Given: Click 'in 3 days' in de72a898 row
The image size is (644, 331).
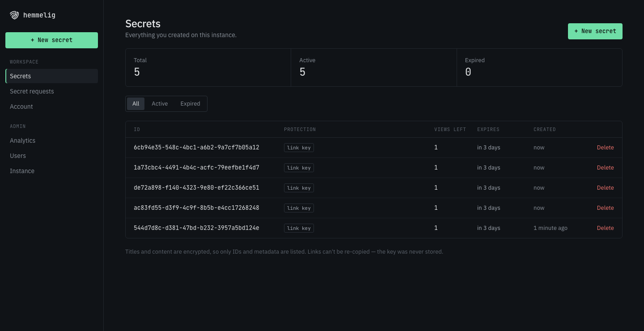Looking at the screenshot, I should (489, 188).
